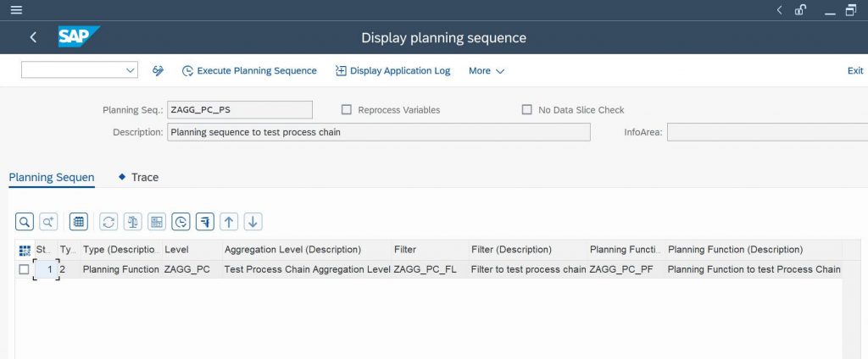Click the grid layout icon in table toolbar
Viewport: 868px width, 359px height.
tap(79, 222)
